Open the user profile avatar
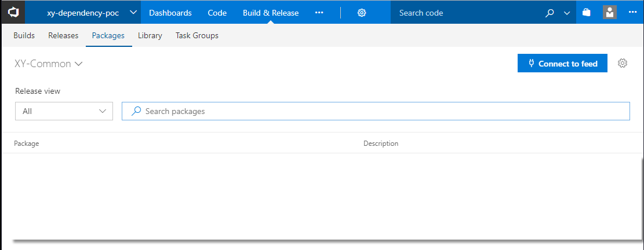 609,13
